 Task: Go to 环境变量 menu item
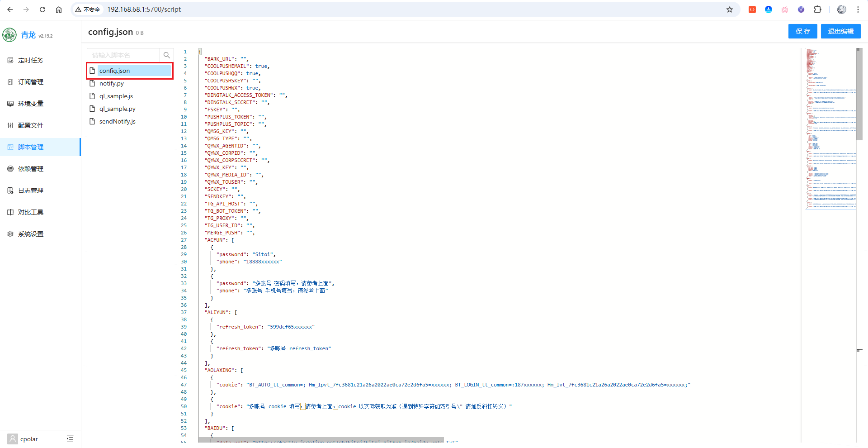click(31, 104)
